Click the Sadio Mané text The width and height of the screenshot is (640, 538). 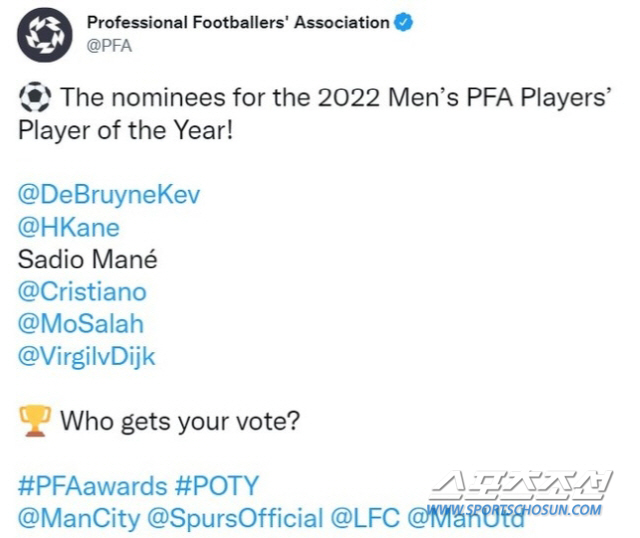[88, 259]
